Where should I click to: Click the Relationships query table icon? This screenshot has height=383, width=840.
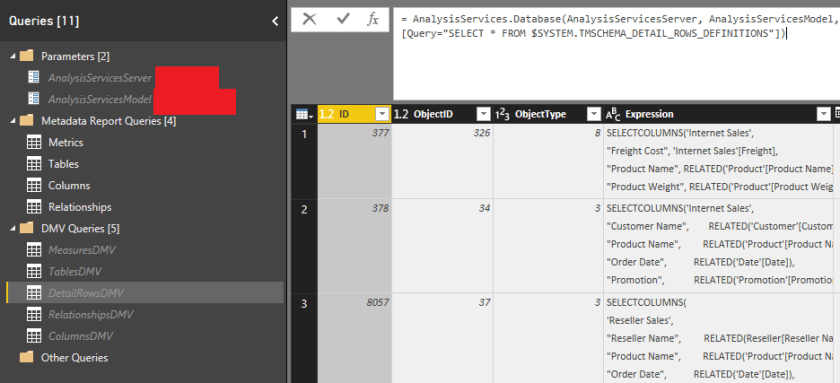34,207
